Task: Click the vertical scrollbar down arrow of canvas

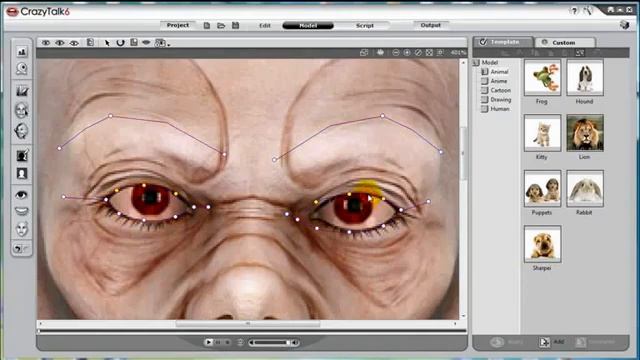Action: [x=463, y=316]
